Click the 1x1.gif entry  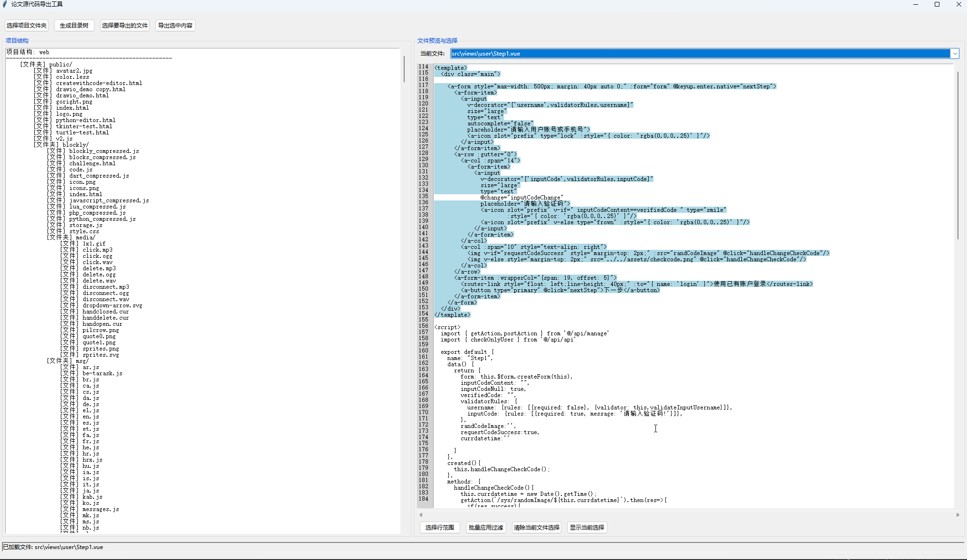coord(83,244)
